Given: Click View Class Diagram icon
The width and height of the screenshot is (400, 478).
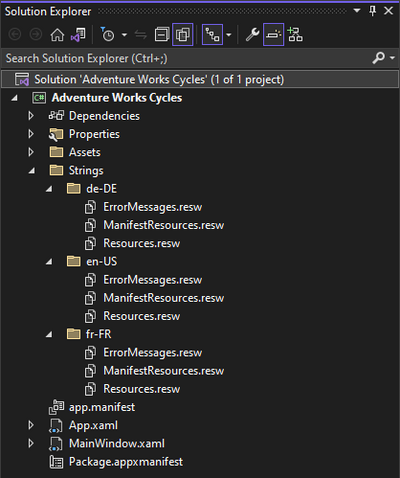Looking at the screenshot, I should 295,34.
